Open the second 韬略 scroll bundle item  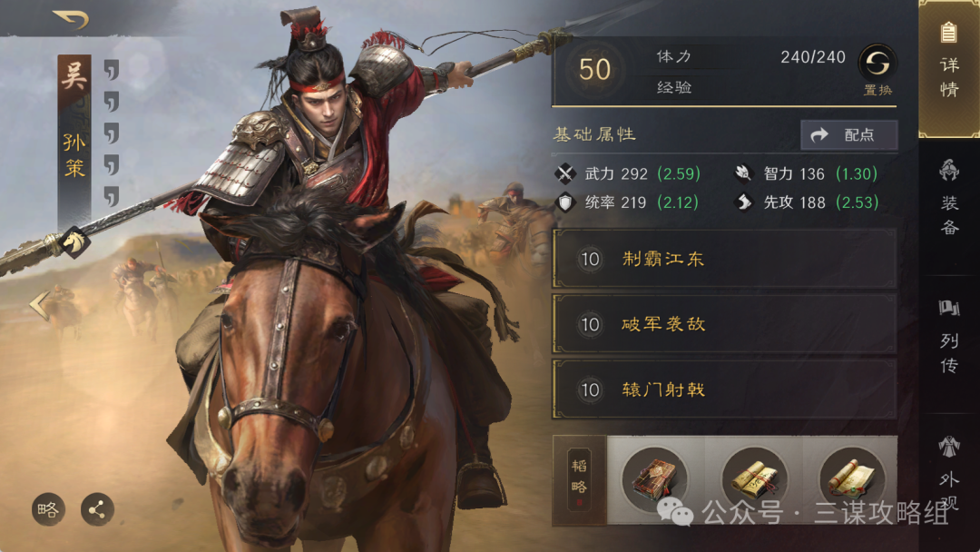[x=754, y=478]
